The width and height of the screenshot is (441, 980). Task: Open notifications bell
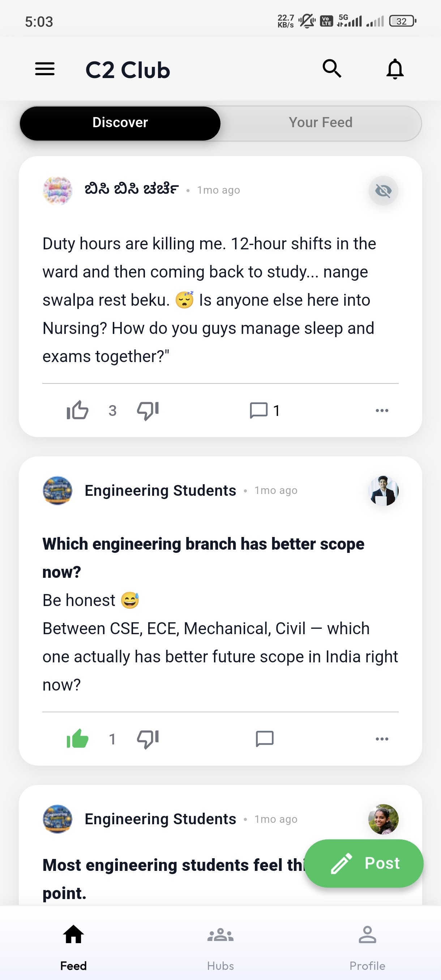tap(395, 69)
